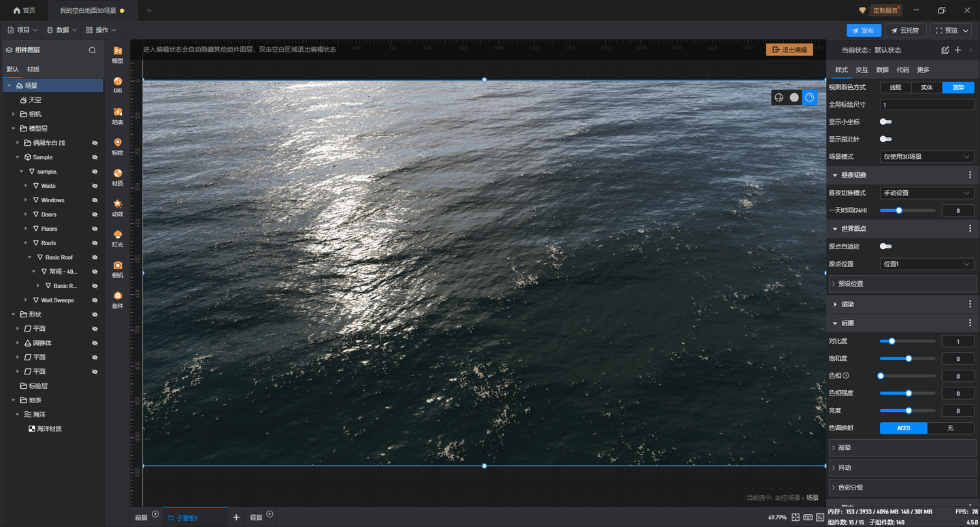Click the help icon beside 色相
This screenshot has width=980, height=527.
pos(846,375)
